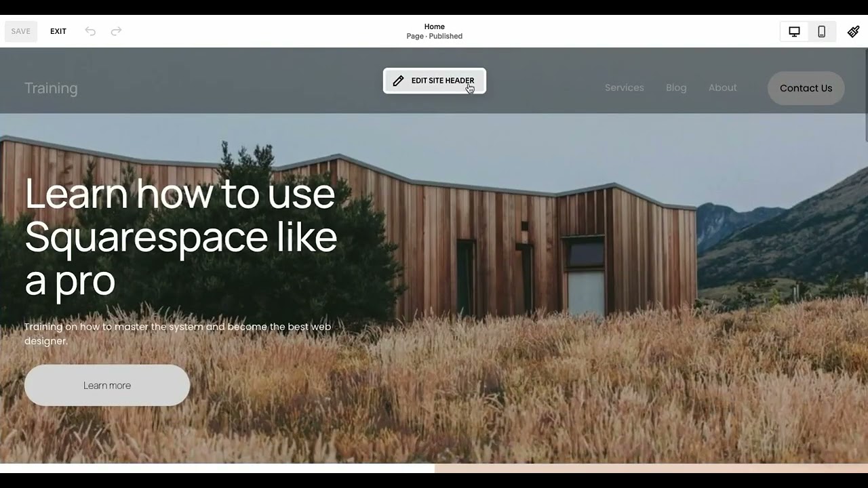Click the redo arrow icon
The height and width of the screenshot is (488, 868).
[116, 31]
